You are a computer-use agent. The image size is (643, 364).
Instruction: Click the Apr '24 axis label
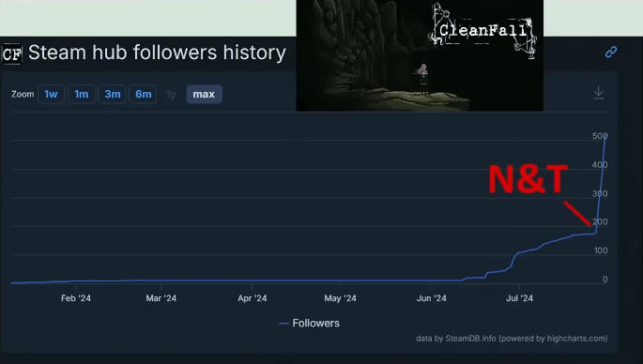[x=253, y=298]
